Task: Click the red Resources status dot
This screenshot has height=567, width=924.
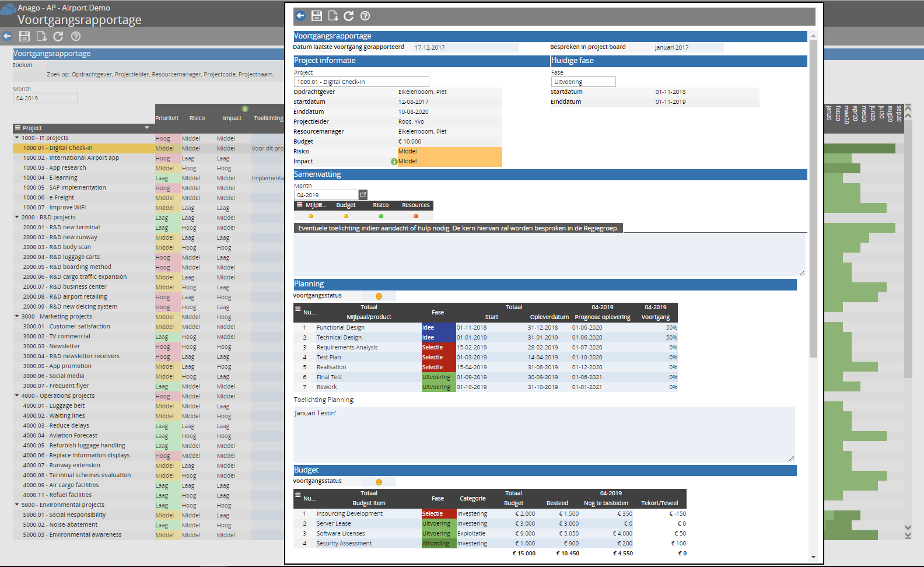Action: (x=416, y=216)
